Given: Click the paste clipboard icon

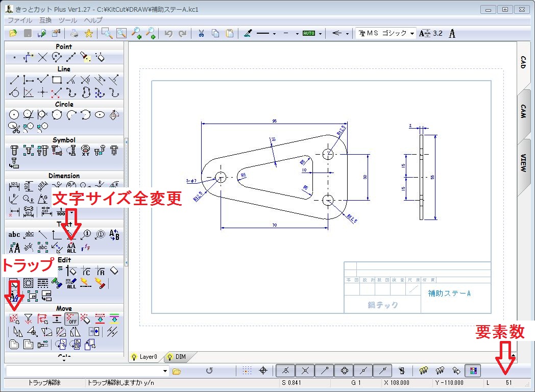Looking at the screenshot, I should tap(230, 33).
